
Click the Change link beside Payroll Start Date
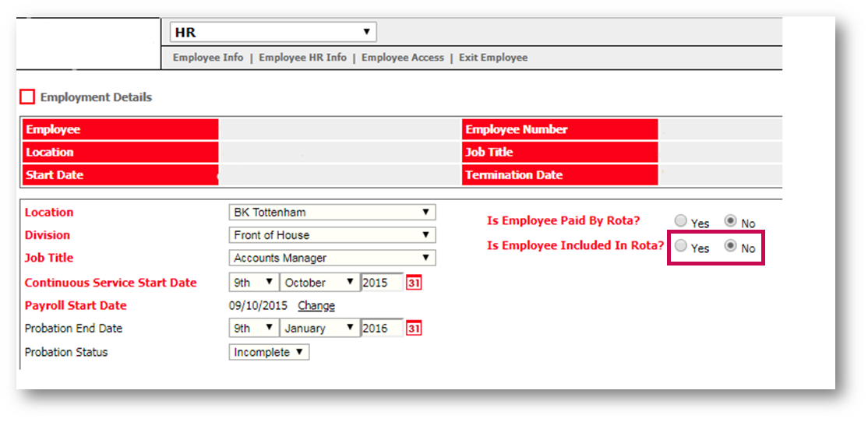(x=316, y=306)
